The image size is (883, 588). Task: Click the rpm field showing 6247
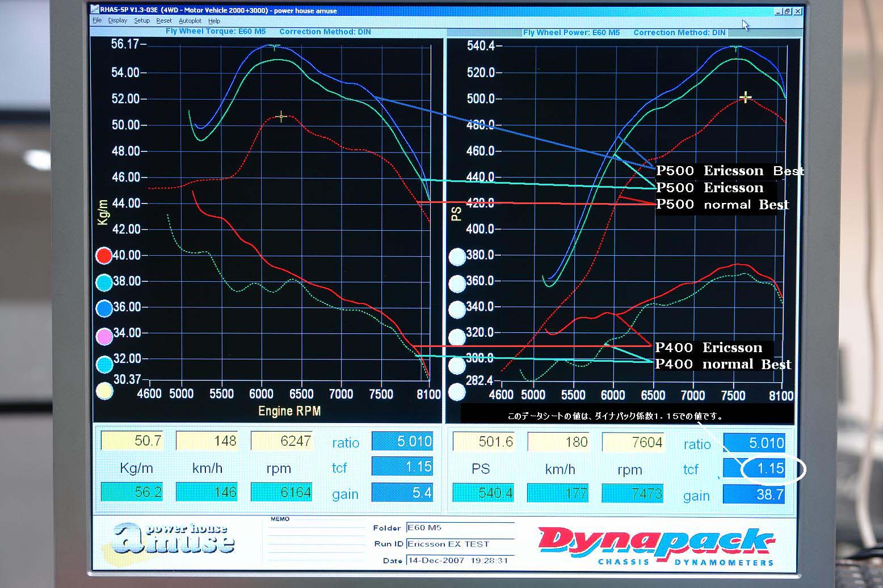pyautogui.click(x=281, y=441)
